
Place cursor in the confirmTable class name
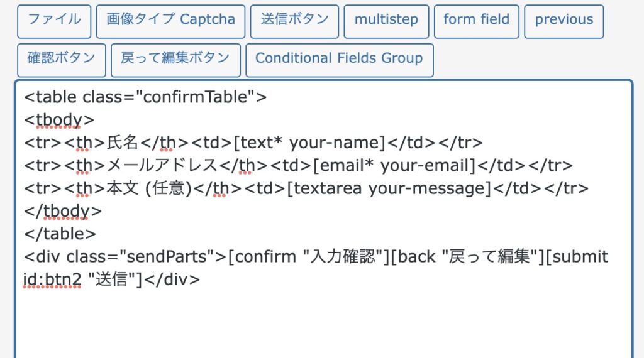[199, 97]
